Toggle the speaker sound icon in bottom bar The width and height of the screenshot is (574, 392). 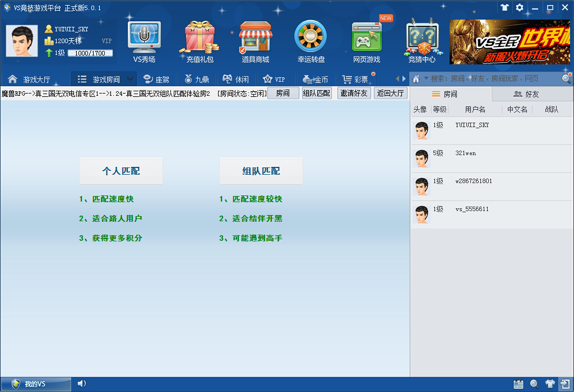click(x=82, y=383)
